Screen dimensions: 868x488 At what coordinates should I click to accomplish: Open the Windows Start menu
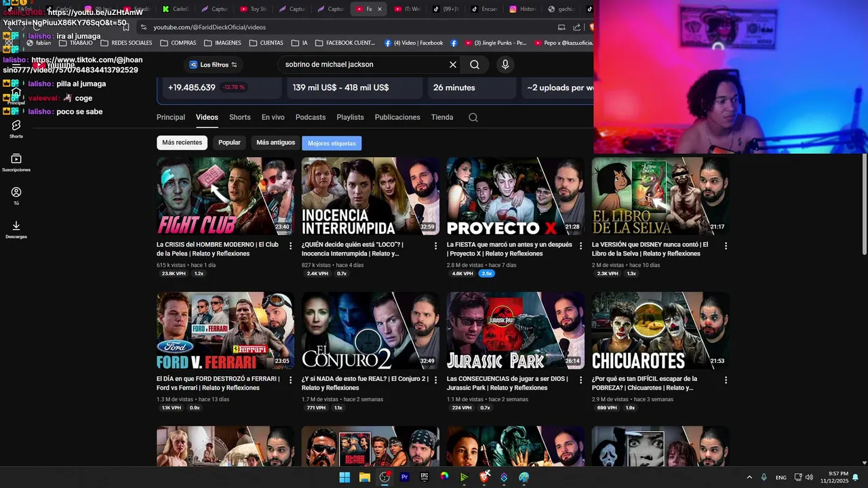344,477
